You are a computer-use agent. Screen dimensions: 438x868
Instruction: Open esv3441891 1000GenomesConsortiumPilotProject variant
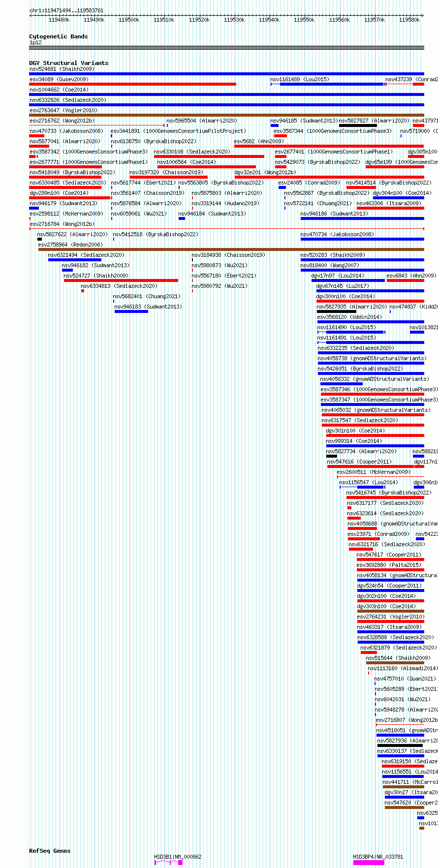[178, 131]
